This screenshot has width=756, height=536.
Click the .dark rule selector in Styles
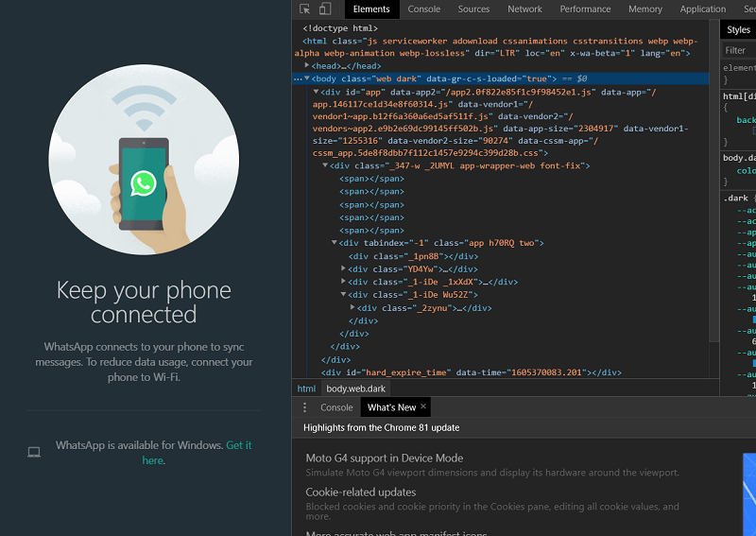tap(738, 199)
